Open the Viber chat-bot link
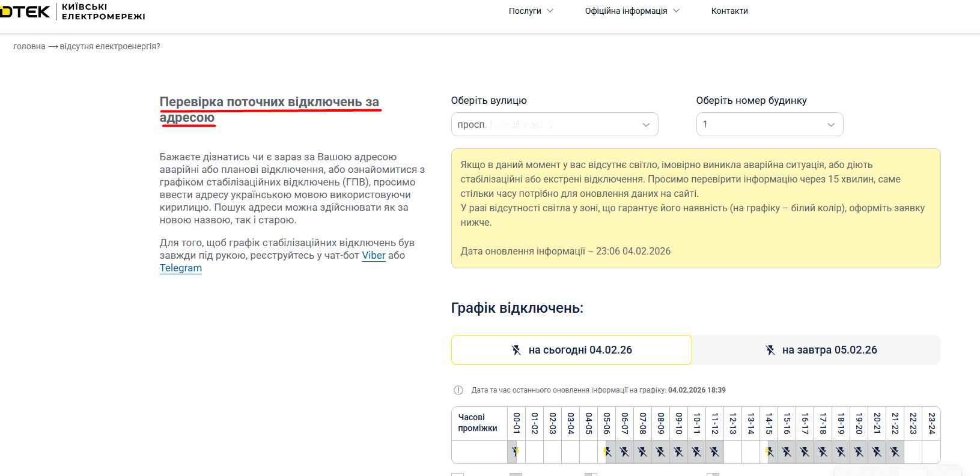Viewport: 980px width, 476px height. click(373, 255)
